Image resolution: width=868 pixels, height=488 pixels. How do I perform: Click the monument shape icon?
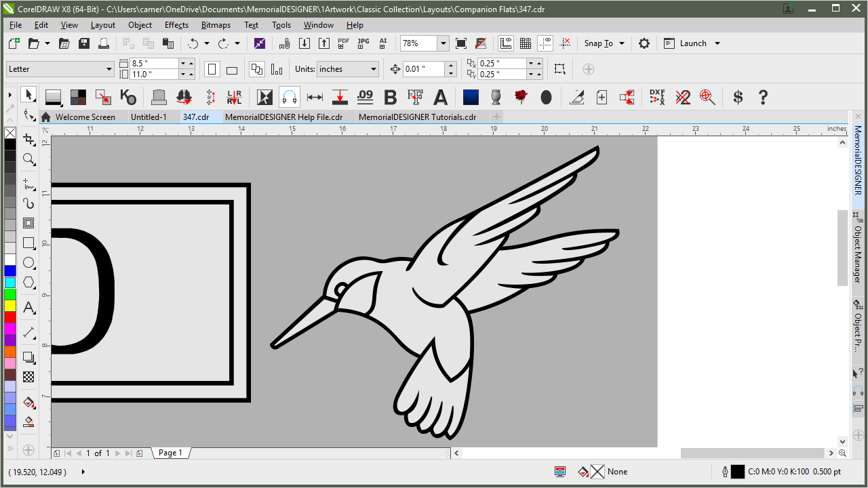point(159,97)
